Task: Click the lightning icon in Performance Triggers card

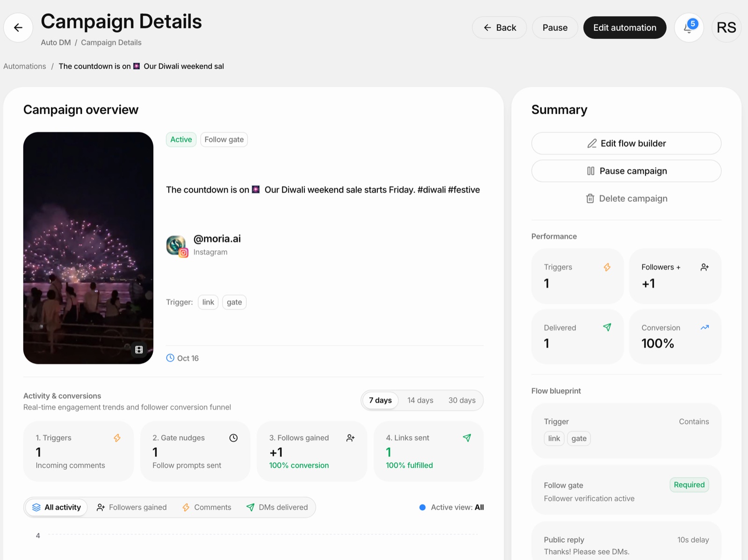Action: click(607, 267)
